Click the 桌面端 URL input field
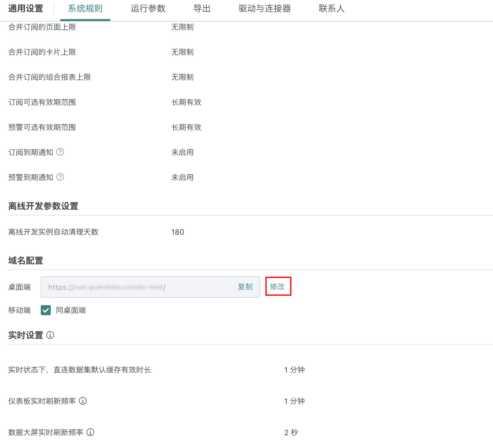 138,287
